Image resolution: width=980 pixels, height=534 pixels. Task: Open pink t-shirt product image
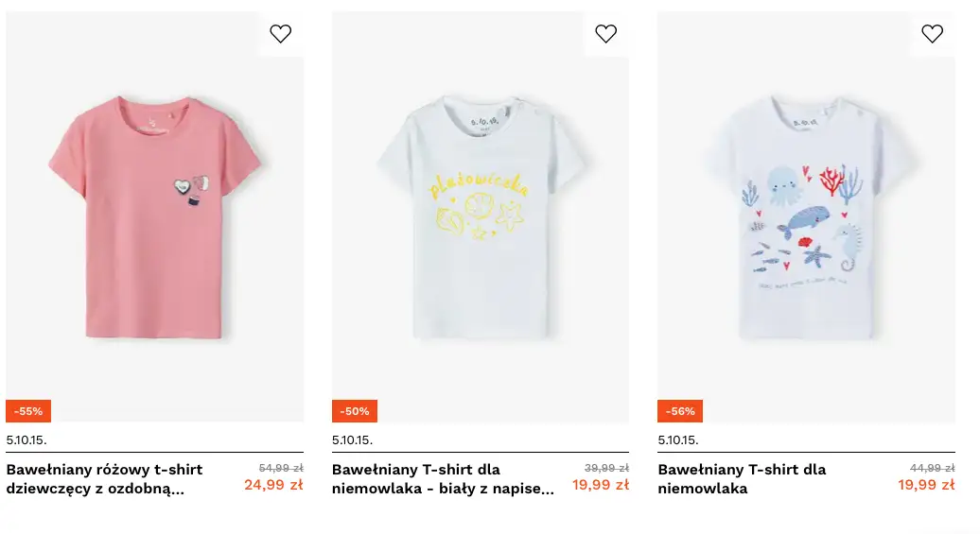(154, 217)
